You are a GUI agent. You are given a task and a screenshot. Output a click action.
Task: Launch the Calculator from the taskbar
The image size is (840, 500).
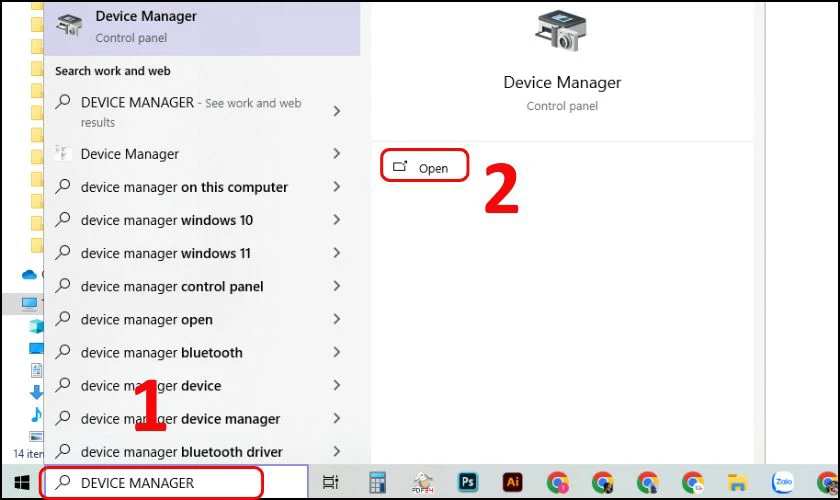pyautogui.click(x=378, y=483)
